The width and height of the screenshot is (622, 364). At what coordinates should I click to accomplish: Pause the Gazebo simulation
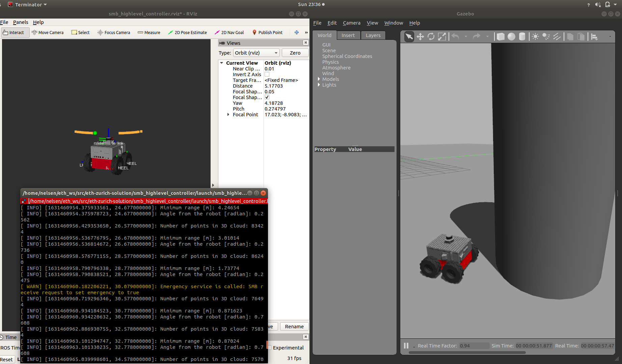click(406, 345)
